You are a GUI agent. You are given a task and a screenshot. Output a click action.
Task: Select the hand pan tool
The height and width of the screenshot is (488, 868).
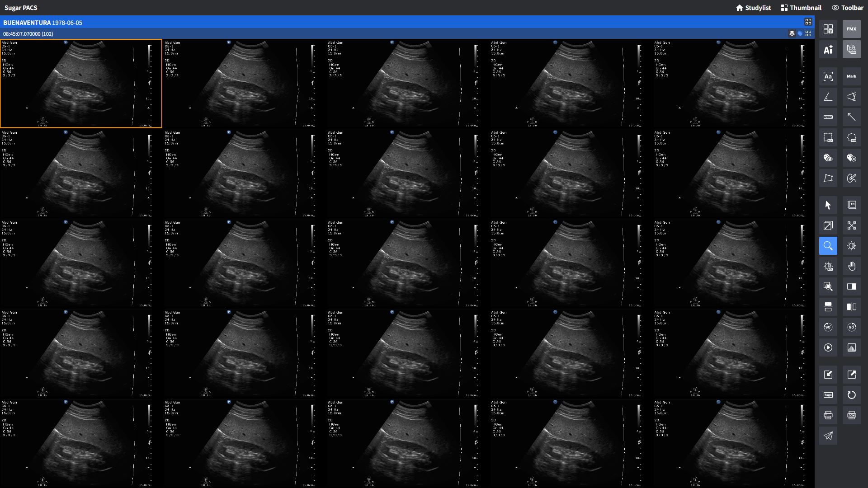click(x=851, y=266)
